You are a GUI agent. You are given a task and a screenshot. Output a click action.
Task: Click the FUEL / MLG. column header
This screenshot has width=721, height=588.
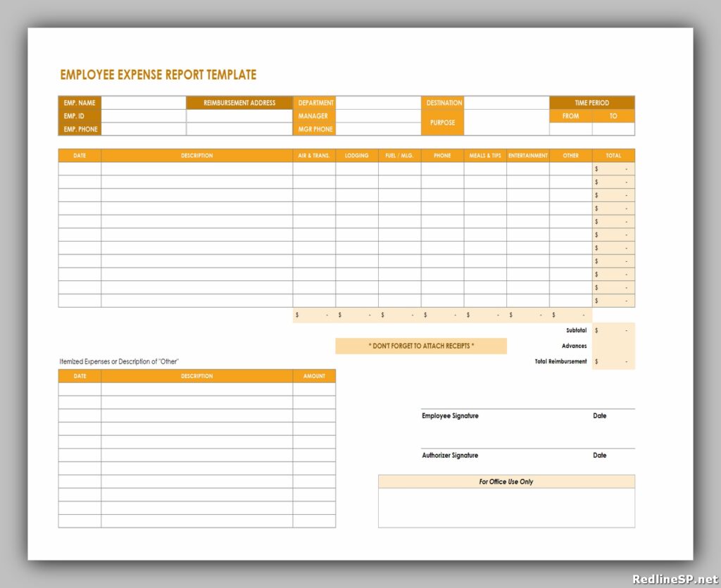tap(400, 156)
